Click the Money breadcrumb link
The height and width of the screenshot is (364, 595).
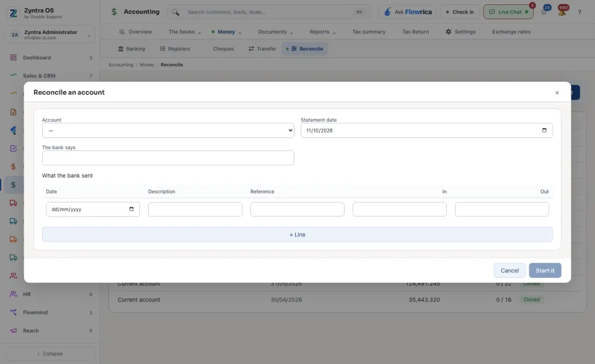coord(147,65)
